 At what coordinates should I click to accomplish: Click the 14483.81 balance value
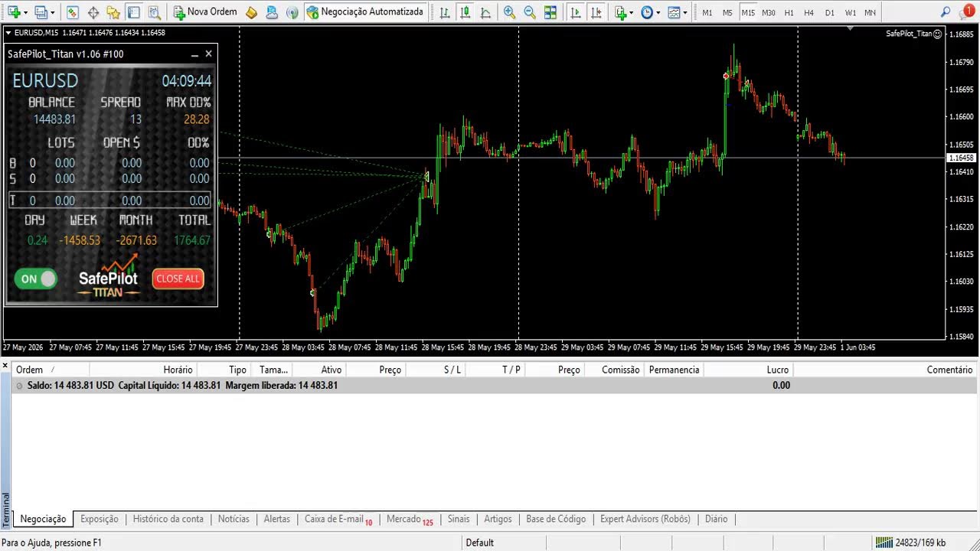[x=54, y=119]
